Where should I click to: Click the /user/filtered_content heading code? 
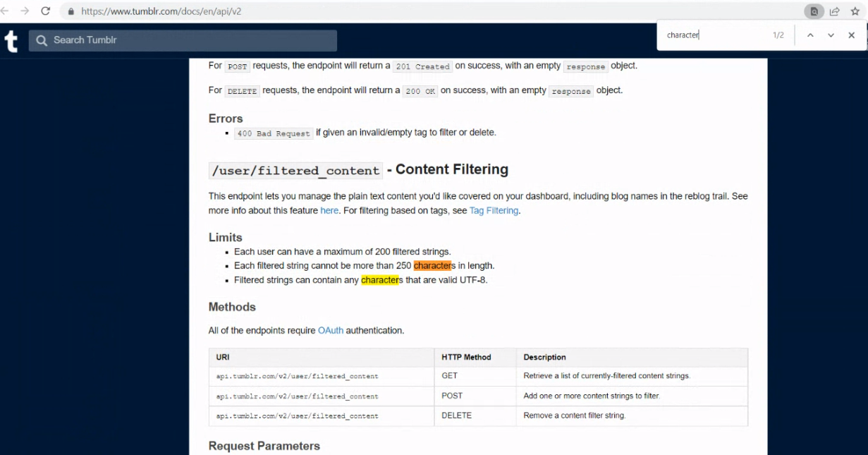pos(295,170)
